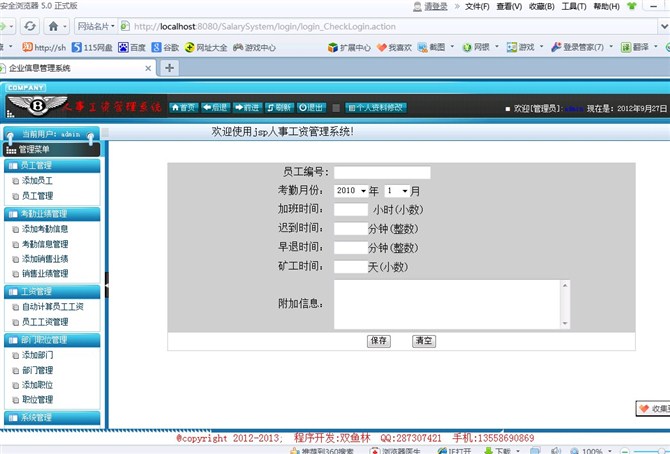
Task: Expand the 系统管理 section header
Action: point(52,418)
